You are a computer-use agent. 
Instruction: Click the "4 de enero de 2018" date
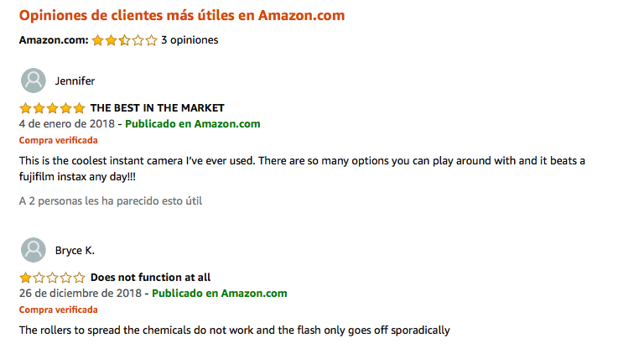point(66,124)
